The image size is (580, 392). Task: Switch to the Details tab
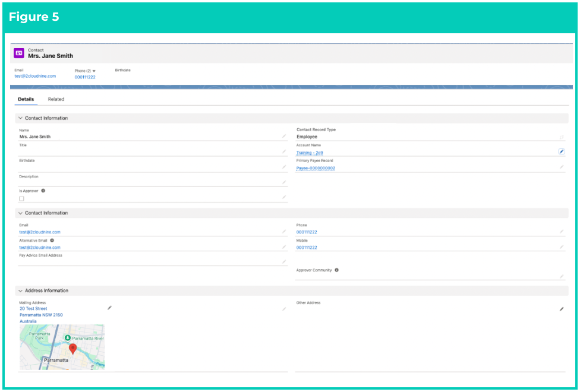point(26,99)
